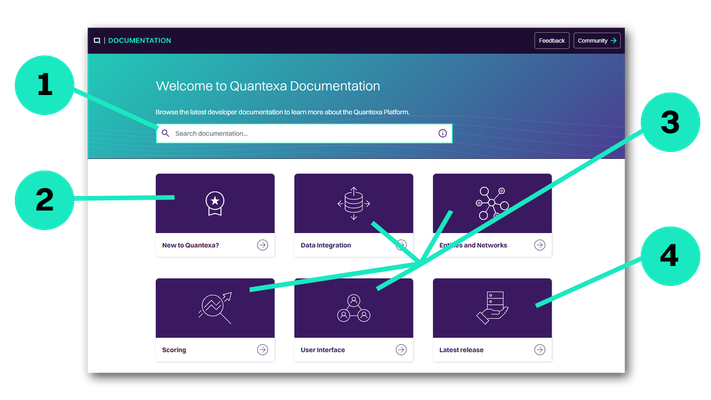Viewport: 711px width, 400px height.
Task: Click the User Interface arrow circle
Action: (x=401, y=350)
